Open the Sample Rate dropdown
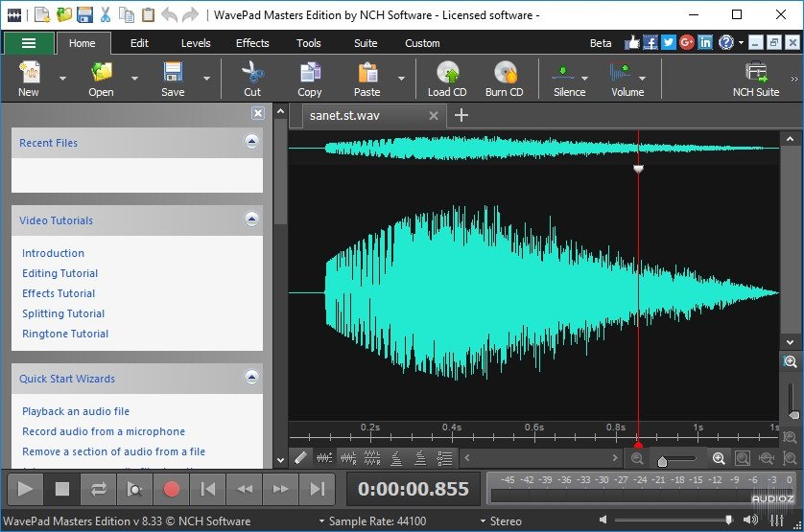The width and height of the screenshot is (804, 532). 375,521
